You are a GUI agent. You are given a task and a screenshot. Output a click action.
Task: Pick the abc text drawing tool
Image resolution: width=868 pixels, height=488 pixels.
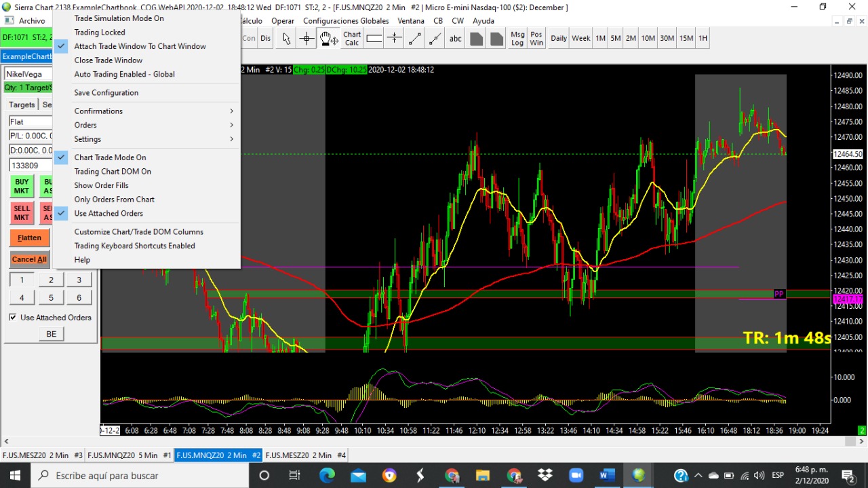456,39
